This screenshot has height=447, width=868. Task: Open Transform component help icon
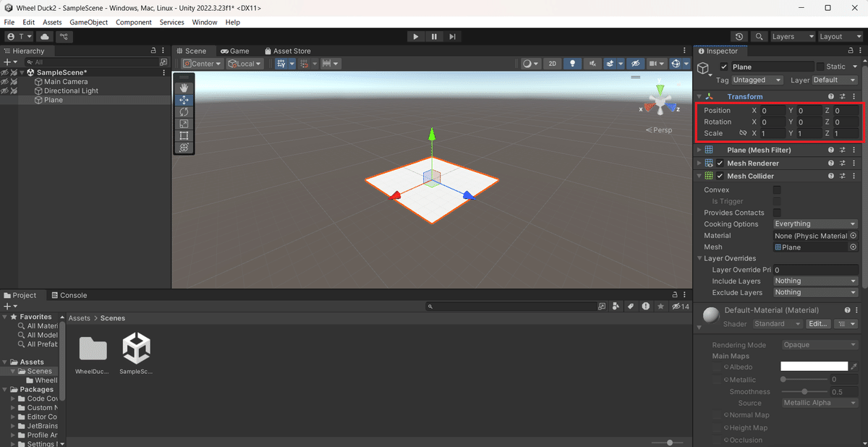click(831, 96)
